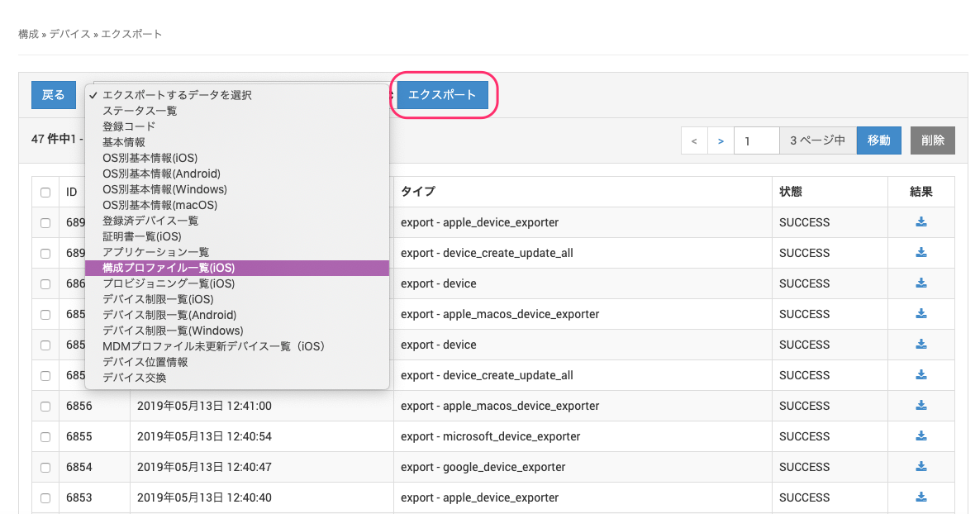Viewport: 980px width, 514px height.
Task: Go to the previous page arrow
Action: coord(694,141)
